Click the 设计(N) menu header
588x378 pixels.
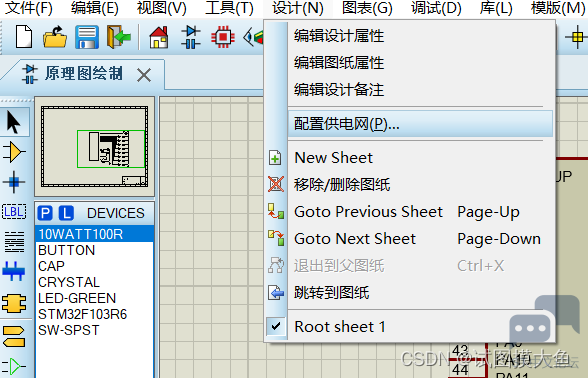pos(298,8)
